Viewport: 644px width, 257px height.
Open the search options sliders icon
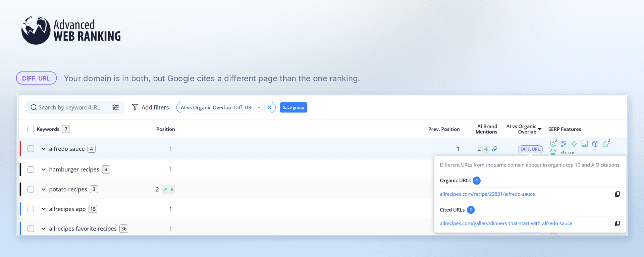[115, 107]
